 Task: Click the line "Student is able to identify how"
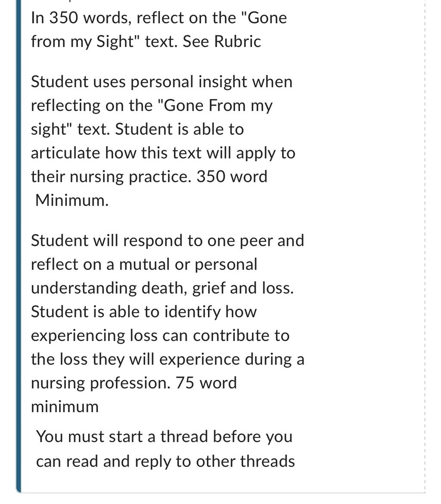(x=144, y=311)
